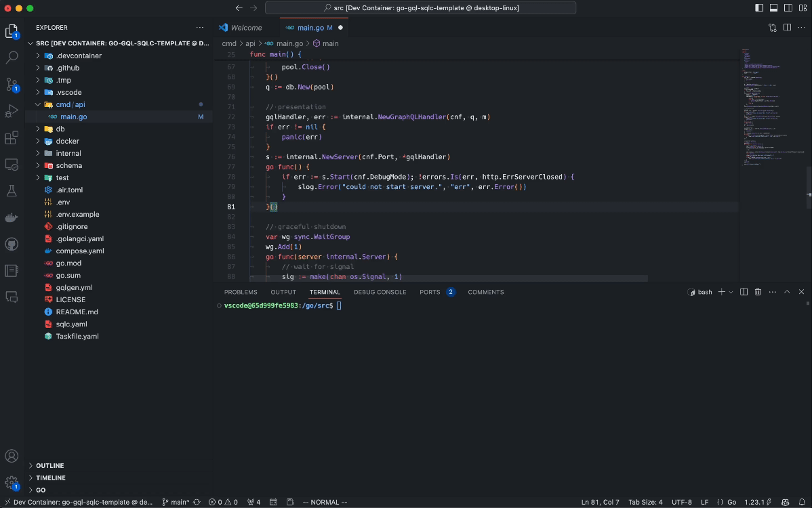This screenshot has height=508, width=812.
Task: Open terminal launch profile dropdown arrow
Action: pyautogui.click(x=731, y=293)
